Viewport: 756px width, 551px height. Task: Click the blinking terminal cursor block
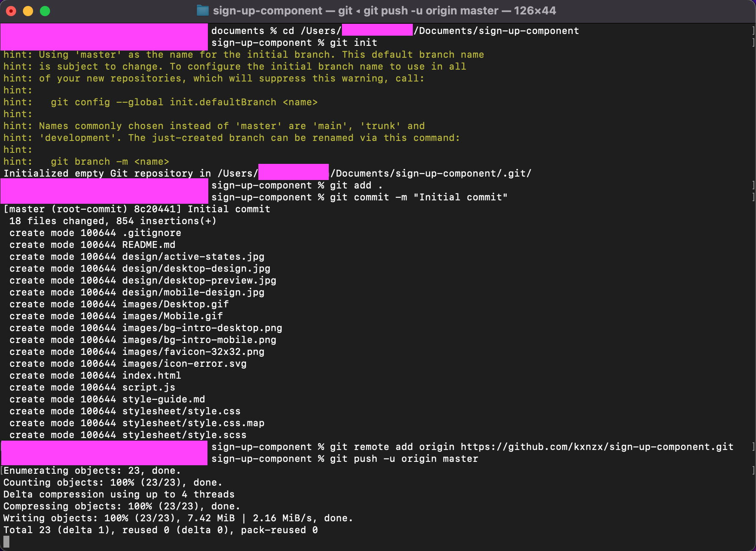tap(6, 542)
